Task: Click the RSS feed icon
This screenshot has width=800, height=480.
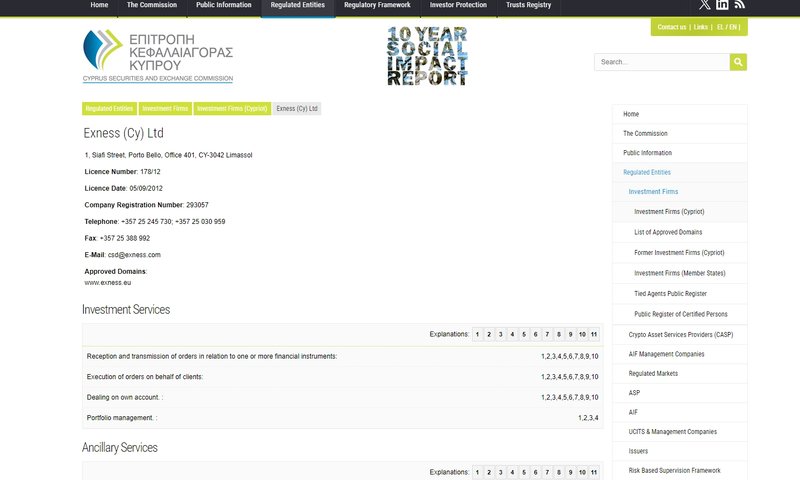Action: (739, 5)
